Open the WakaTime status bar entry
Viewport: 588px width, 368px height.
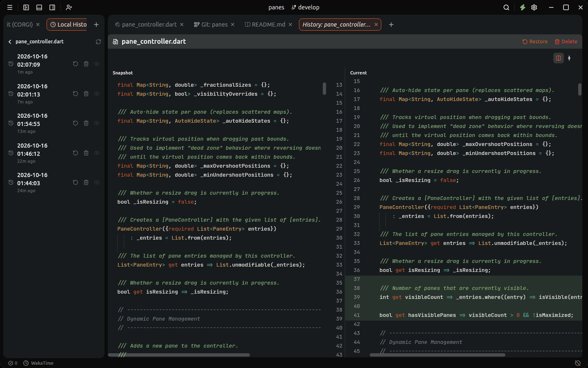click(38, 363)
